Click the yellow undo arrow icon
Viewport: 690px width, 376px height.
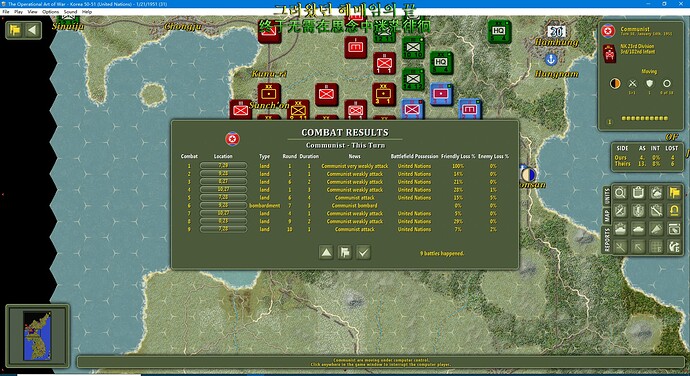click(x=674, y=211)
